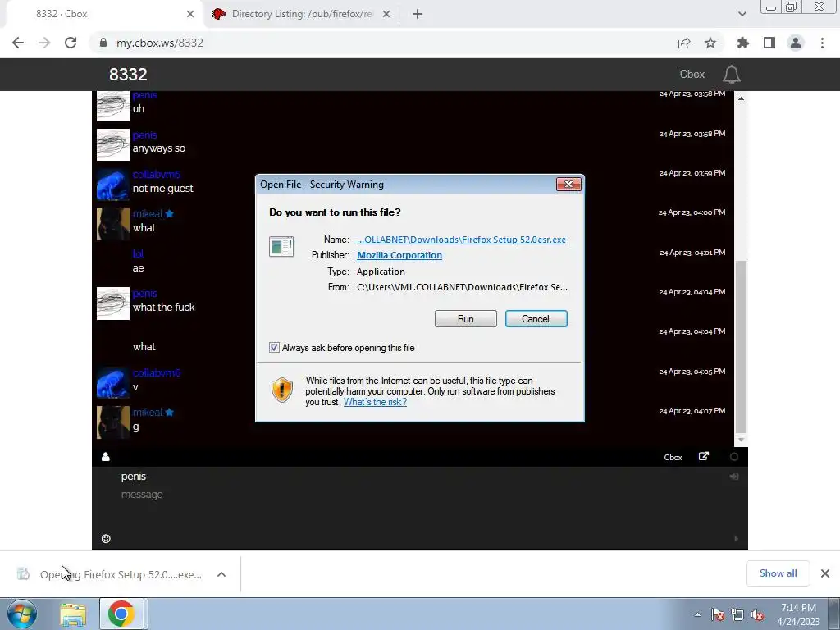Cancel the Open File security warning
Viewport: 840px width, 630px height.
pos(536,319)
